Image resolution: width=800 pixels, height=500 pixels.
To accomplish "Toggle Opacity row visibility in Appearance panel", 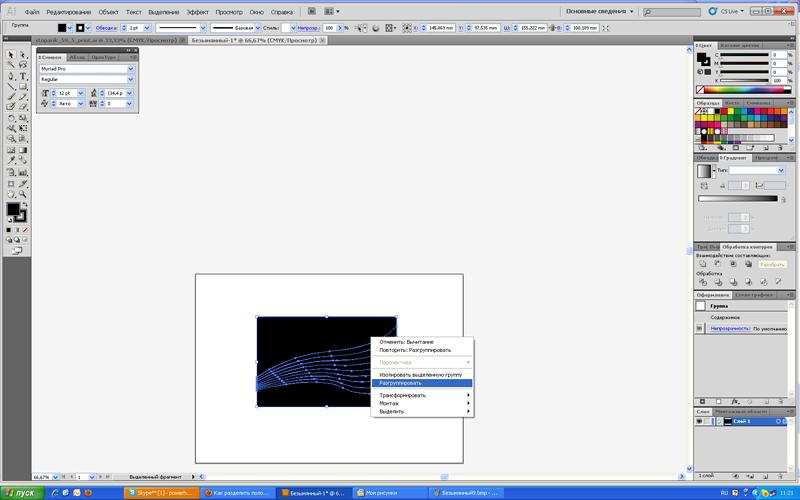I will [699, 329].
